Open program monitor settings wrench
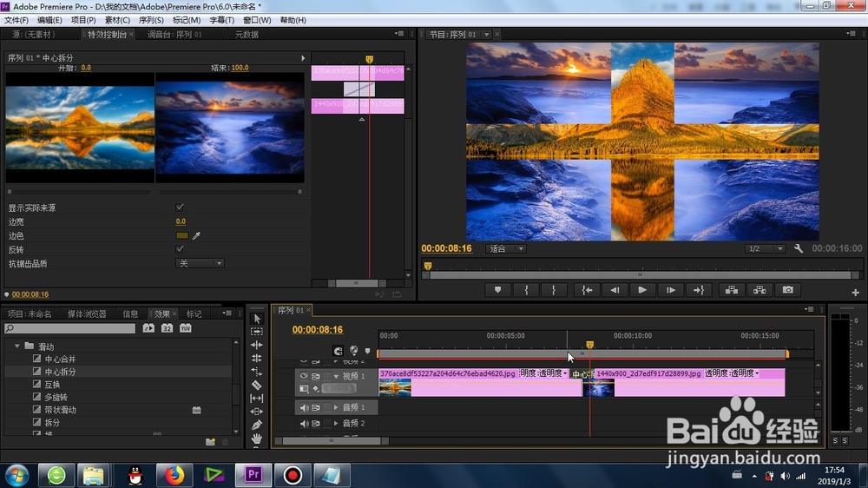This screenshot has height=488, width=868. pyautogui.click(x=799, y=248)
